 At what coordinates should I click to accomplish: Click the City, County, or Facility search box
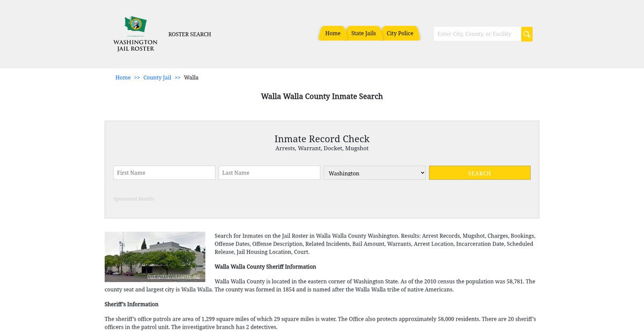[477, 34]
